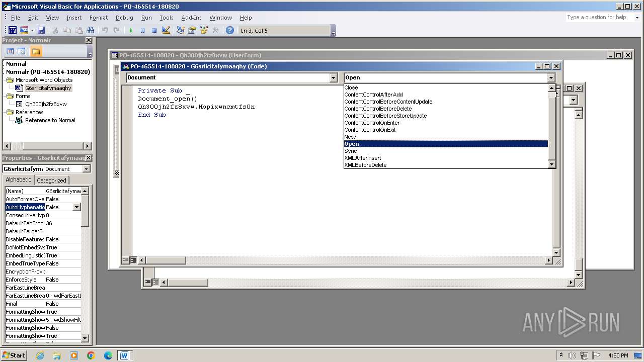The image size is (644, 362).
Task: Click the Undo toolbar icon
Action: click(105, 30)
